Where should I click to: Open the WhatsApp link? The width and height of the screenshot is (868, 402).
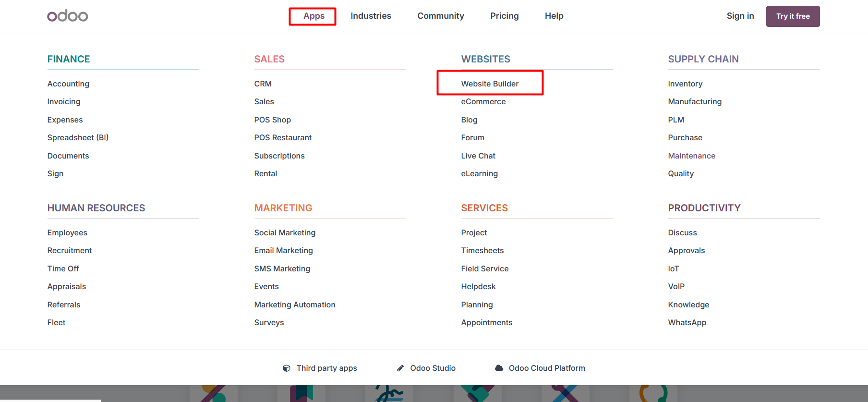[x=687, y=323]
